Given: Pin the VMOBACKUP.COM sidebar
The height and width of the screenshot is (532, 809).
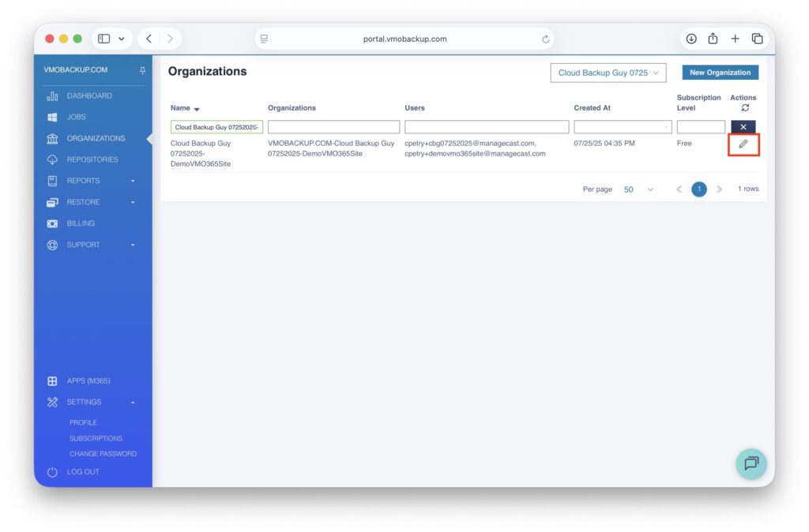Looking at the screenshot, I should [143, 70].
